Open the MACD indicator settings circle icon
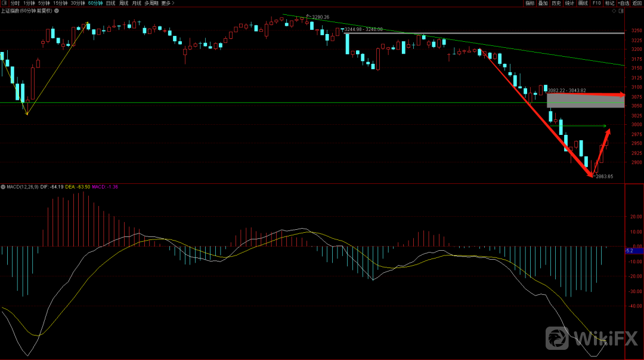This screenshot has width=644, height=360. pos(3,187)
